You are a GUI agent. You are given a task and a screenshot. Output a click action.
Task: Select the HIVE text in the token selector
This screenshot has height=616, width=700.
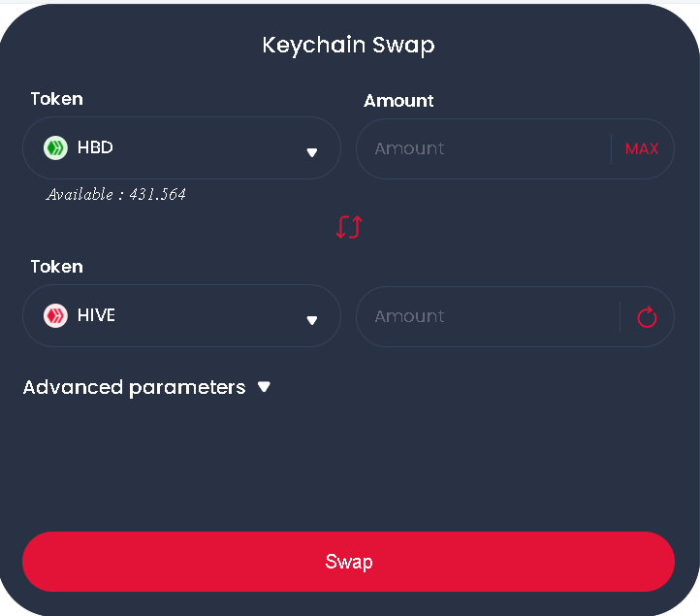pyautogui.click(x=96, y=315)
